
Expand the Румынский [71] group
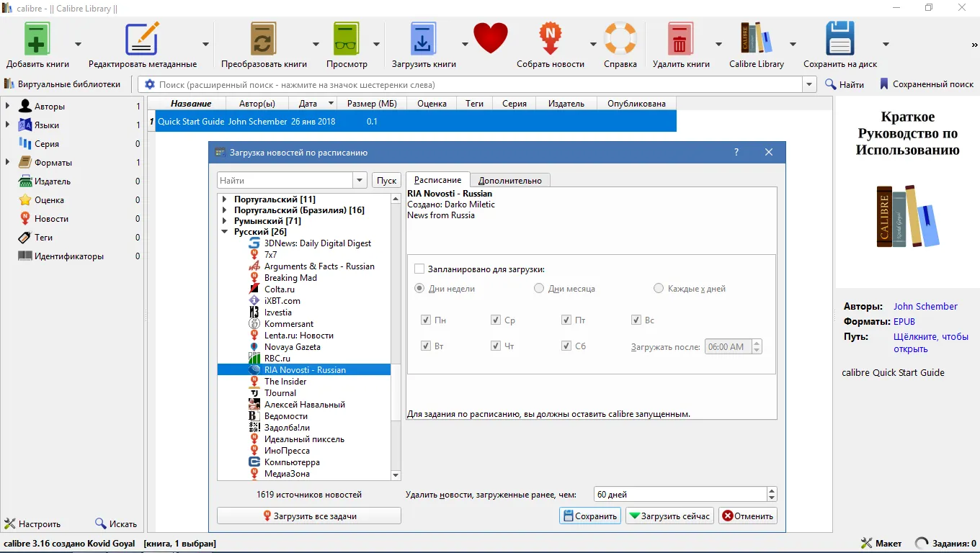click(225, 221)
